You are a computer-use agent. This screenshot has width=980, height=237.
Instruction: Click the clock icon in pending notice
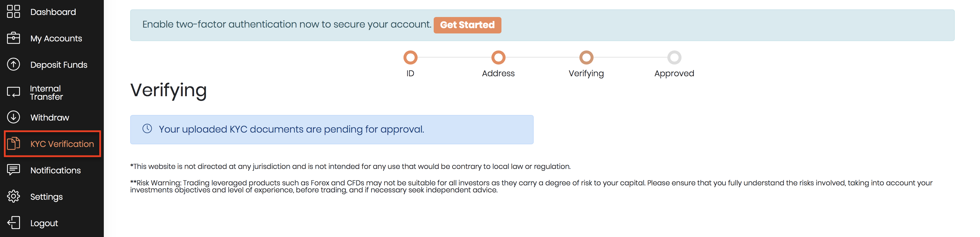[147, 129]
